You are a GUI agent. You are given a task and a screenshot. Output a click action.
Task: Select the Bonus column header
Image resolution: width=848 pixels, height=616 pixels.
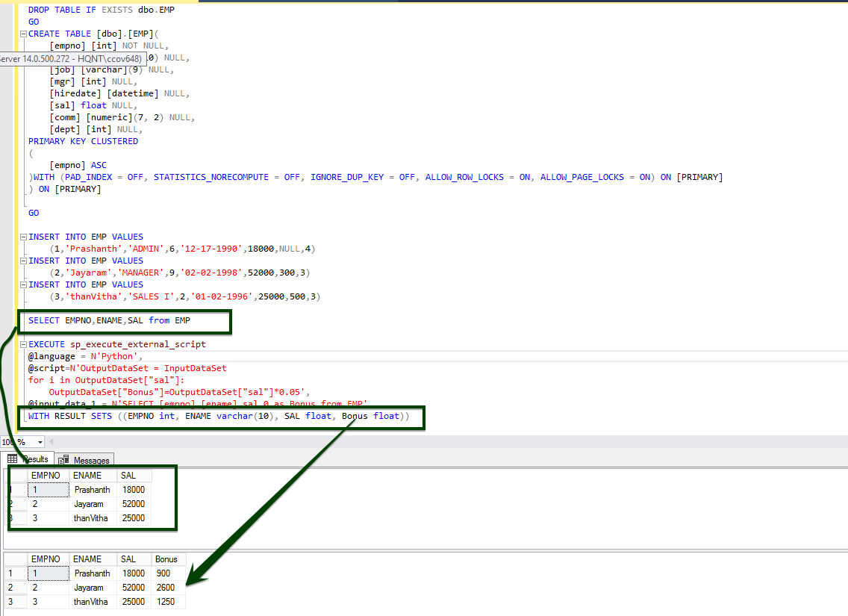pos(166,559)
